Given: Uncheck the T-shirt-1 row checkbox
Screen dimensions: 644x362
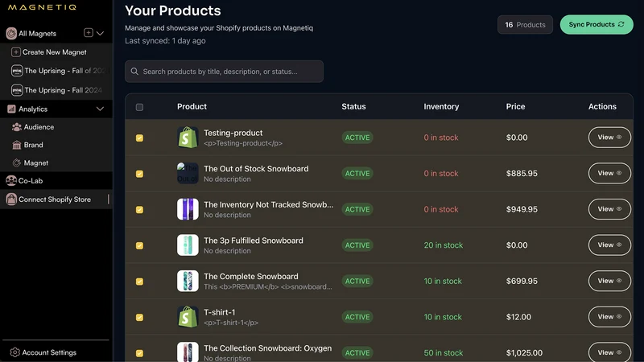Looking at the screenshot, I should (x=139, y=317).
